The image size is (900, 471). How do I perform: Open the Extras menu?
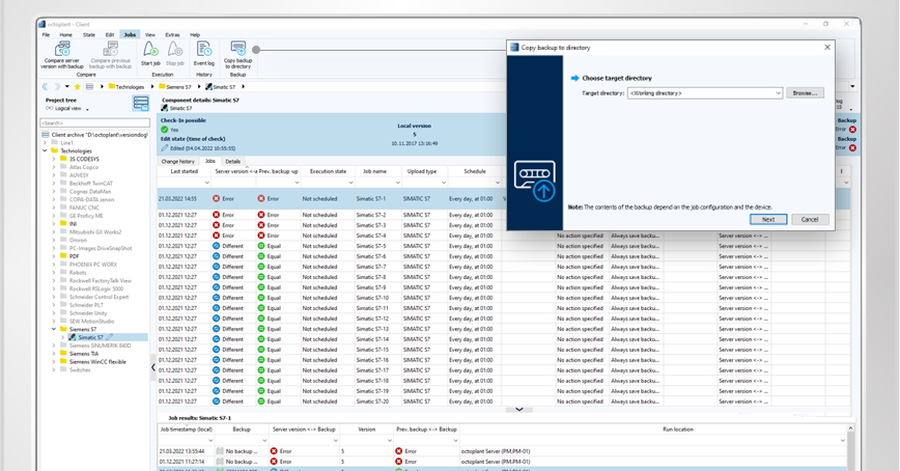click(172, 34)
